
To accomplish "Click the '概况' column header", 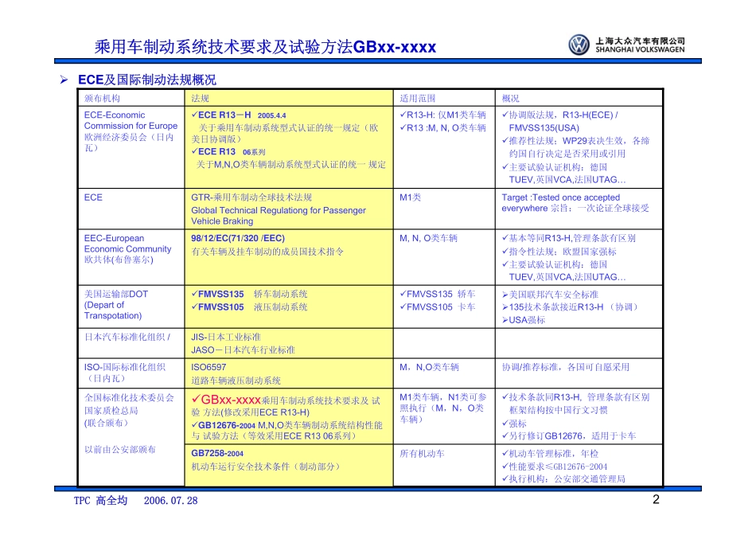I will click(511, 99).
